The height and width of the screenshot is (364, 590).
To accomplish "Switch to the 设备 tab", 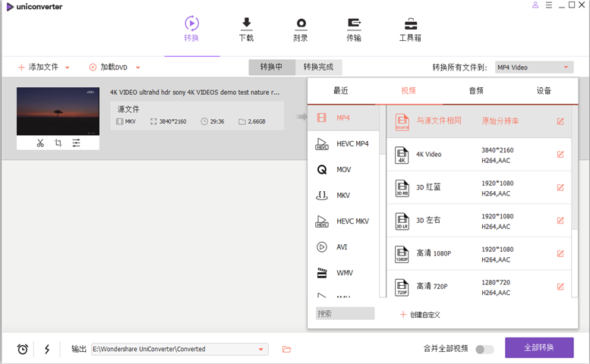I will pos(544,90).
